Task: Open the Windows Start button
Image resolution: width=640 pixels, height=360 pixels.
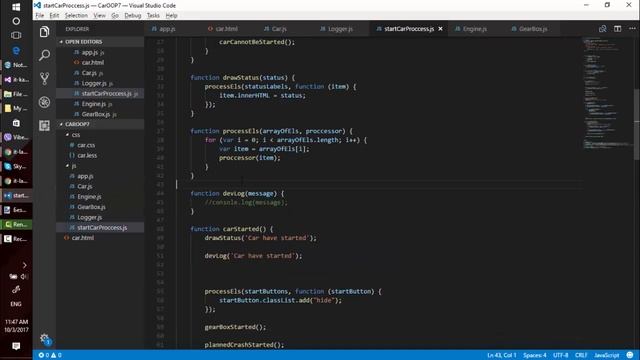Action: [16, 7]
